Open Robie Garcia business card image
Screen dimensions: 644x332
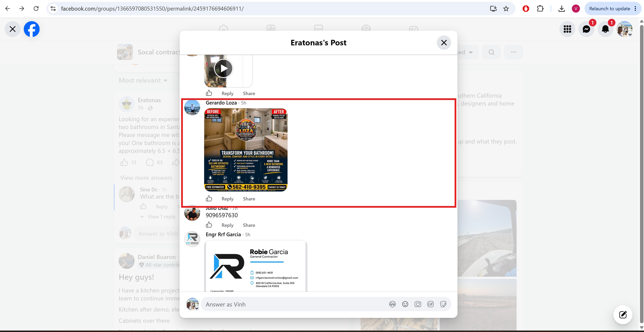[x=256, y=266]
